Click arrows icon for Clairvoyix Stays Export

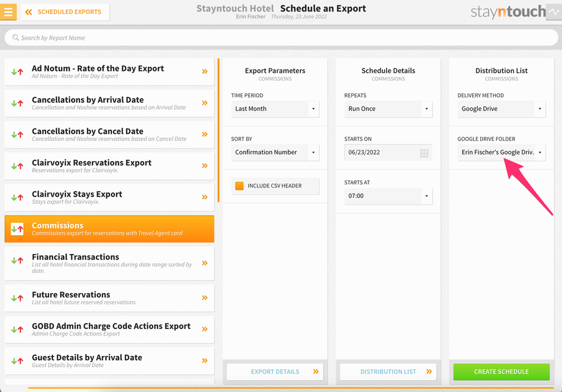pyautogui.click(x=17, y=197)
